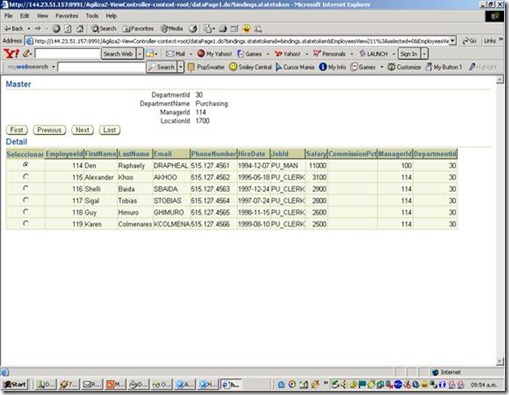Viewport: 509px width, 395px height.
Task: Open the Edit menu
Action: (x=24, y=16)
